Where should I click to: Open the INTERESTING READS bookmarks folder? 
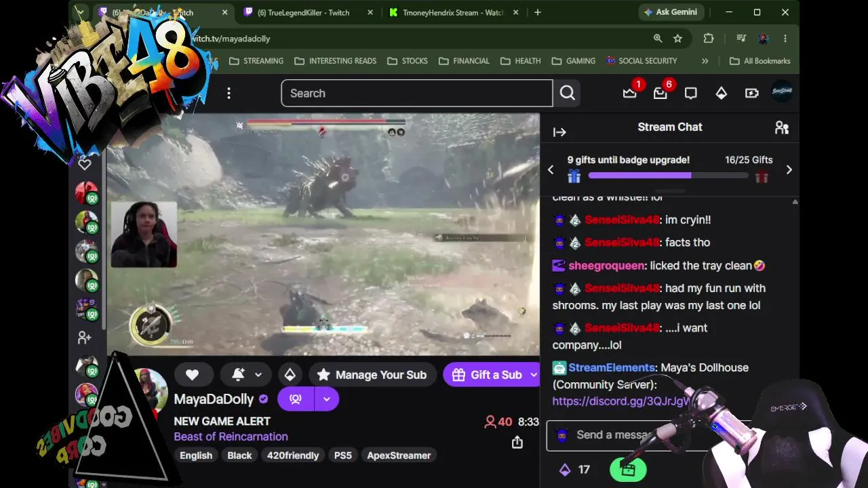click(336, 61)
